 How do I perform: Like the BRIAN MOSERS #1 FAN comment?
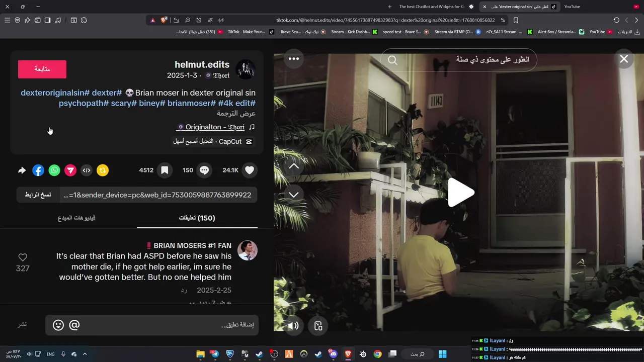23,257
